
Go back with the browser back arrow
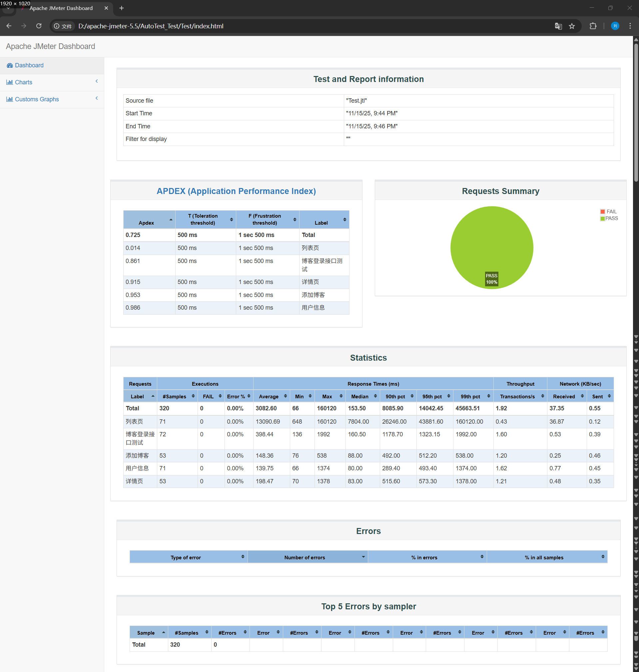pyautogui.click(x=9, y=26)
